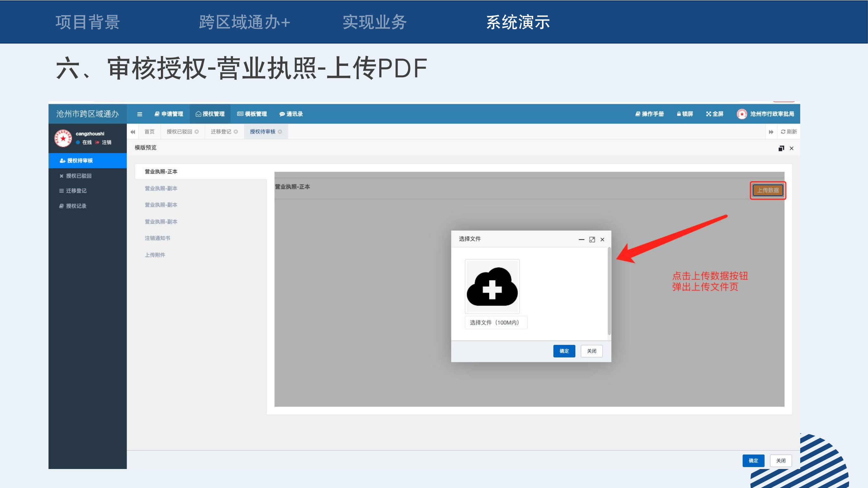868x488 pixels.
Task: Open the 操作手册 manual
Action: pyautogui.click(x=649, y=114)
